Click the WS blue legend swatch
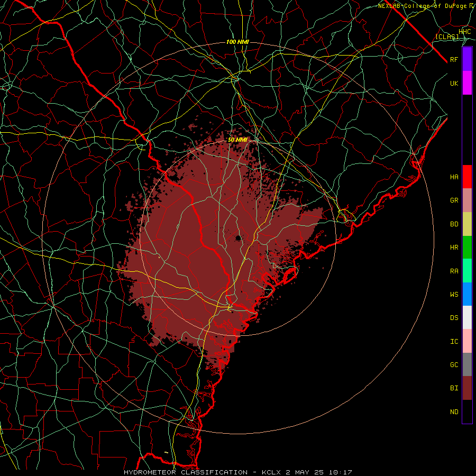476x476 pixels. point(467,294)
